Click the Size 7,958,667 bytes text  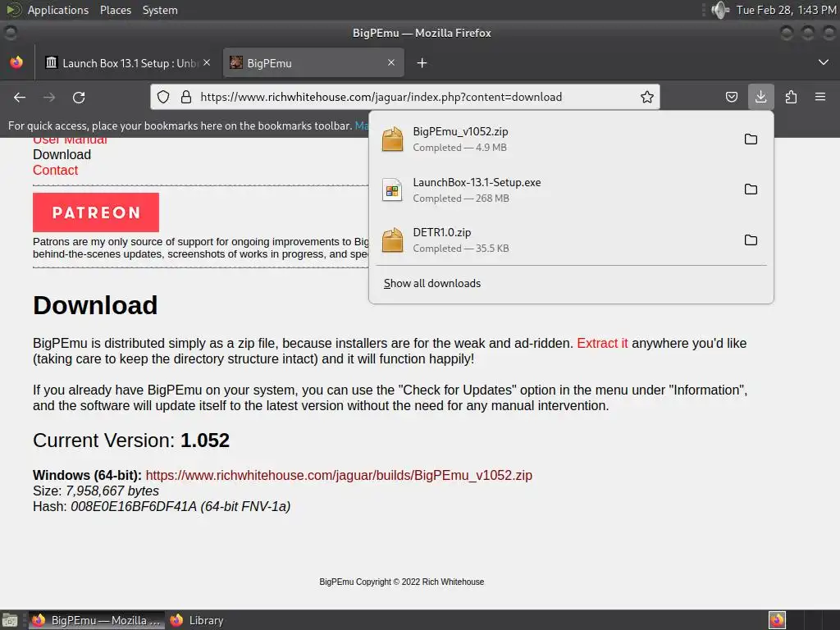click(x=96, y=491)
